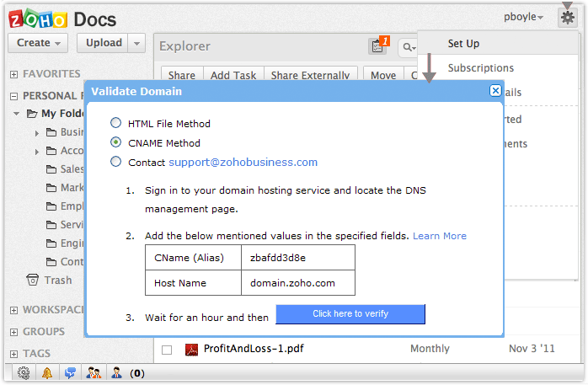Open the settings gear menu at top right
This screenshot has width=588, height=385.
[x=568, y=17]
